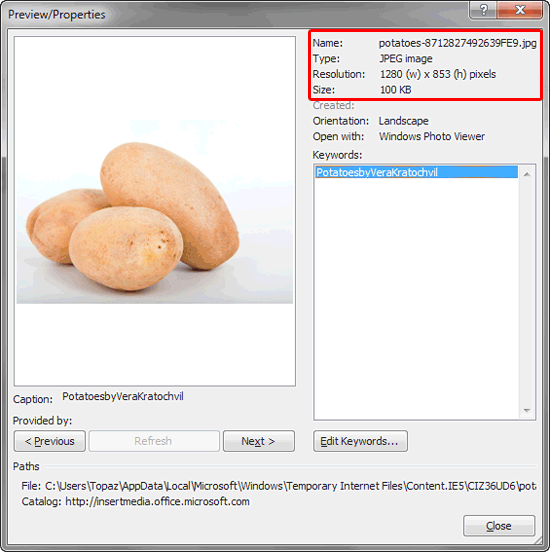
Task: Click the potatoes preview image
Action: [155, 211]
